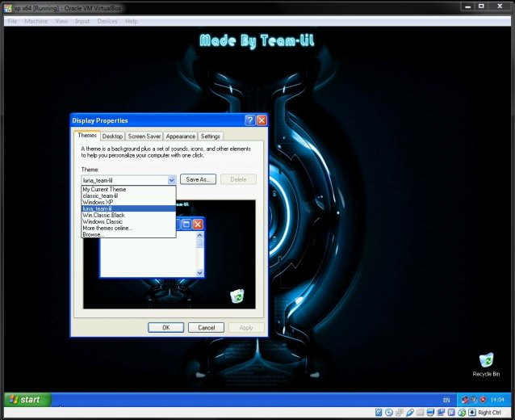Image resolution: width=515 pixels, height=420 pixels.
Task: Close the Display Properties dialog
Action: tap(262, 120)
